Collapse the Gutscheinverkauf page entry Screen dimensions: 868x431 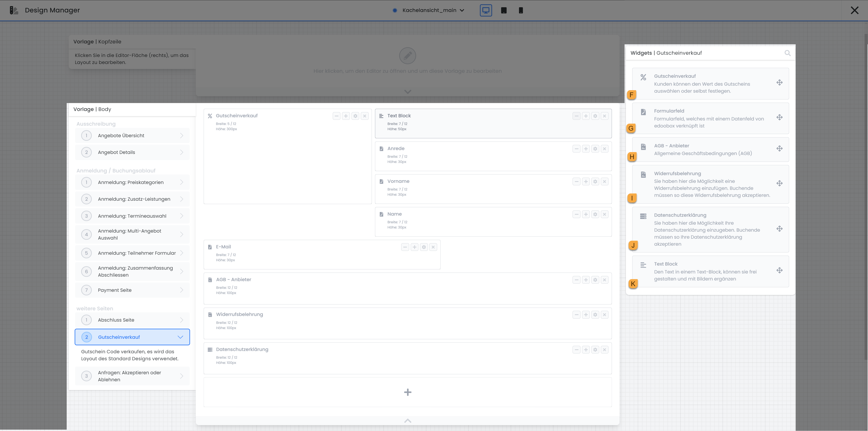coord(180,337)
